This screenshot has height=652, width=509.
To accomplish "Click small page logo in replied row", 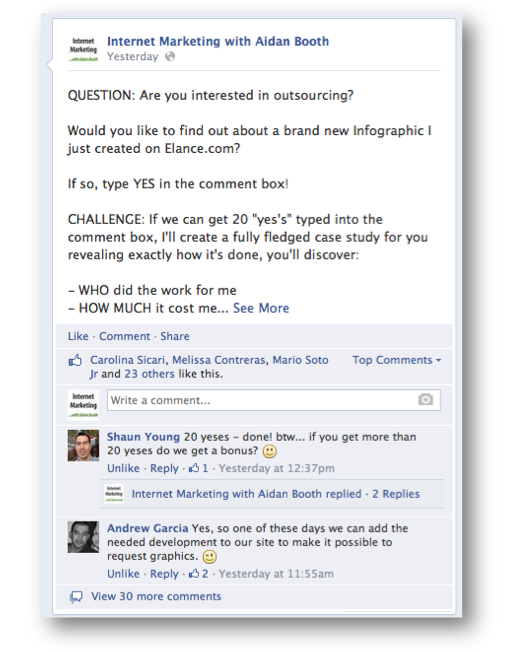I will pos(114,494).
